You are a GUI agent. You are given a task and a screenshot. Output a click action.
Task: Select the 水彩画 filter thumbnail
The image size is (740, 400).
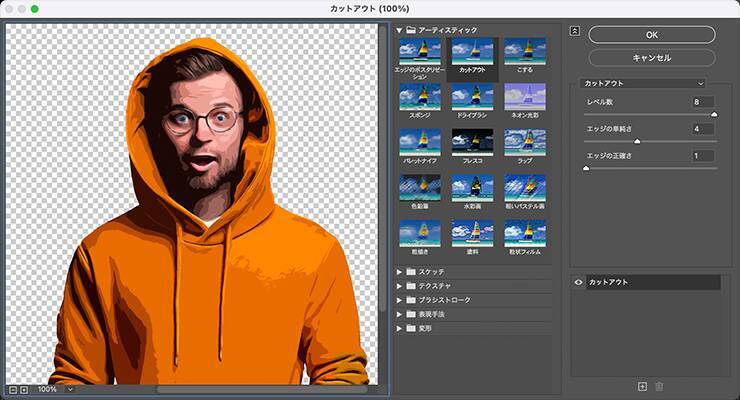click(472, 187)
